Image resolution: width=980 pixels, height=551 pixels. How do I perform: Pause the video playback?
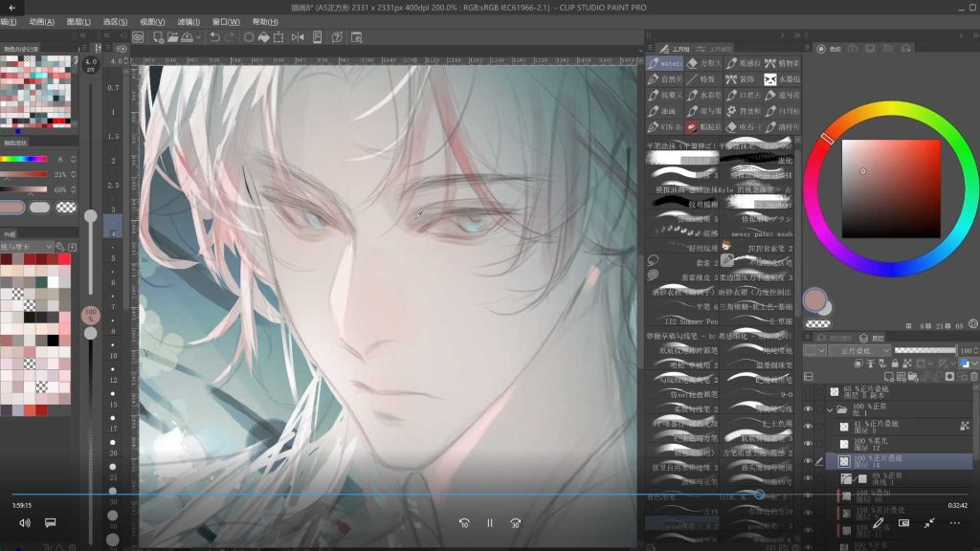pyautogui.click(x=490, y=523)
